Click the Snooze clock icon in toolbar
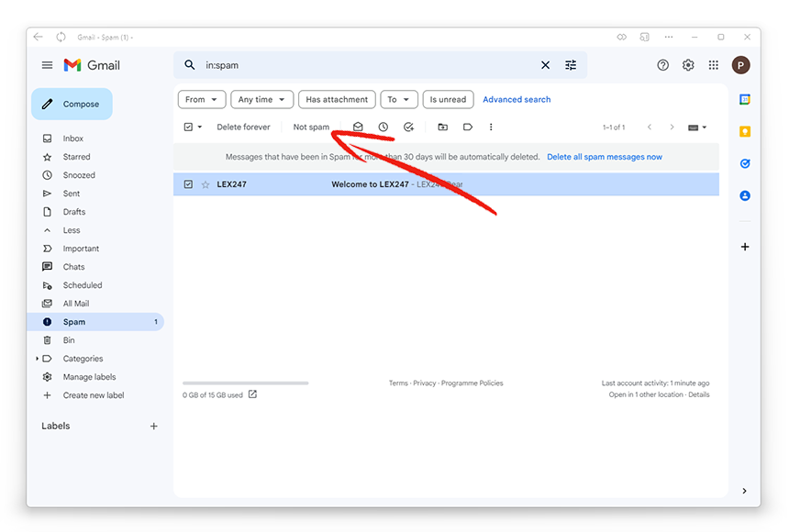 click(383, 127)
